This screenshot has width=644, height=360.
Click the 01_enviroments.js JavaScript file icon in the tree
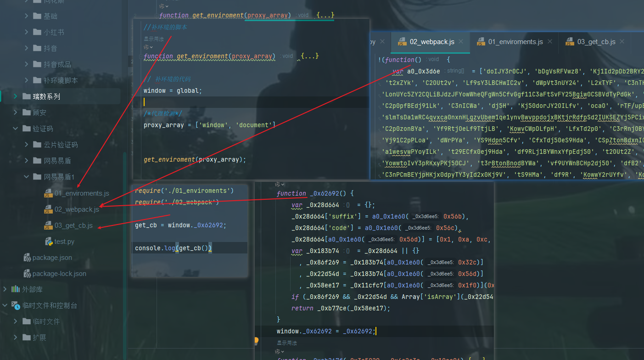coord(48,193)
